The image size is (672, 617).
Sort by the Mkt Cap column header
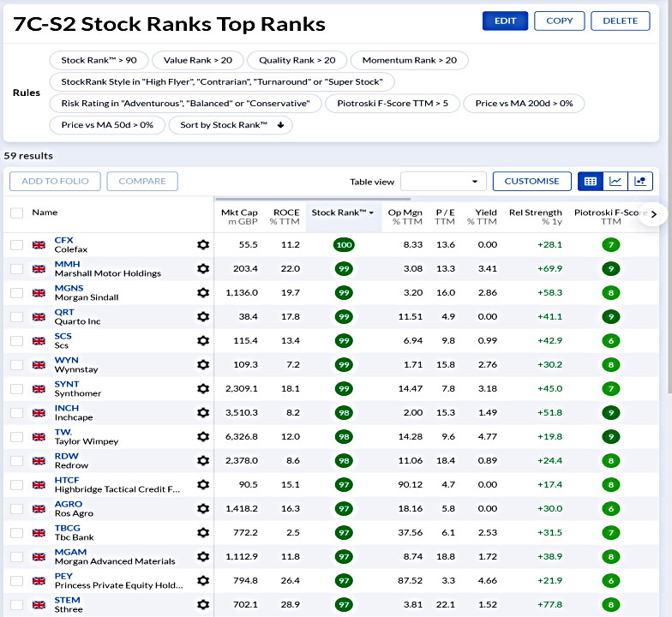239,217
